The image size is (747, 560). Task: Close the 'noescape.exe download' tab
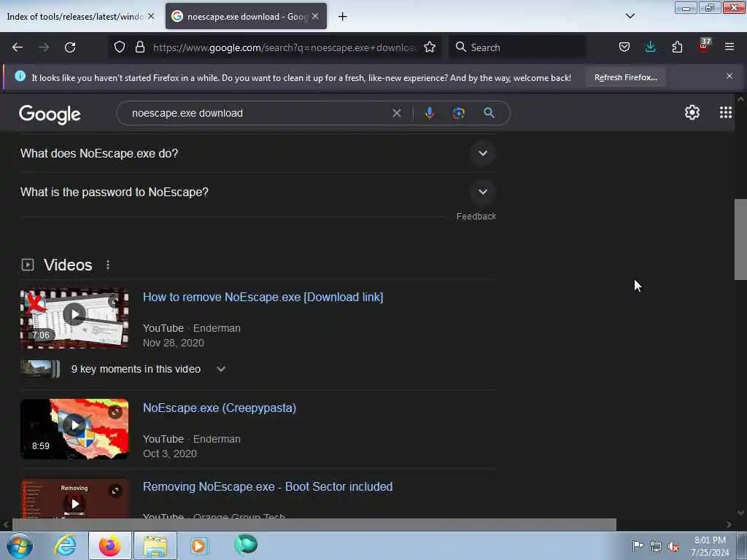pos(315,16)
